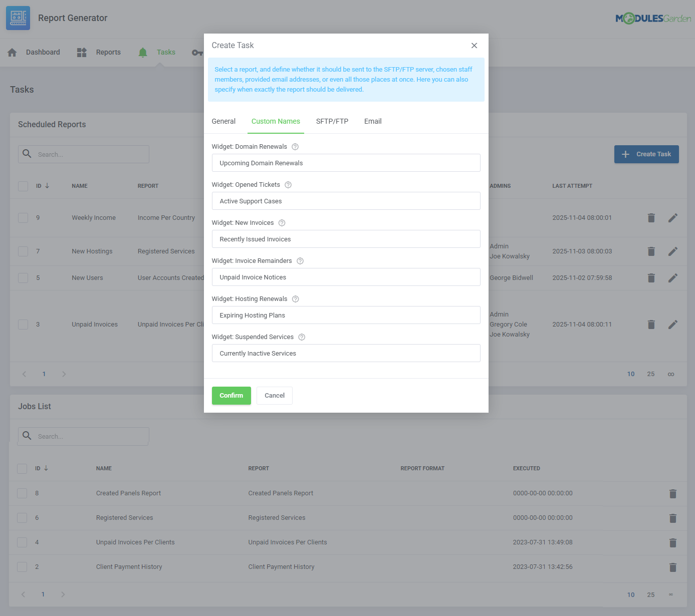Go to next page of Scheduled Reports
This screenshot has height=616, width=695.
(64, 374)
